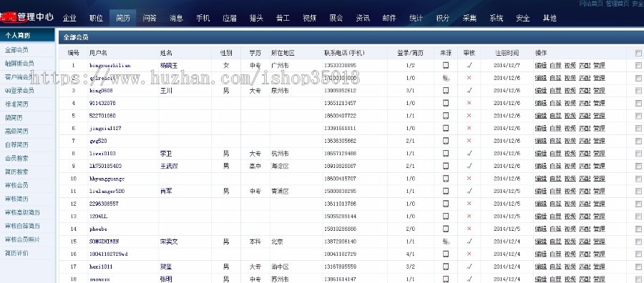Click the name 宋妥文 in the table
This screenshot has width=644, height=283.
click(x=169, y=242)
